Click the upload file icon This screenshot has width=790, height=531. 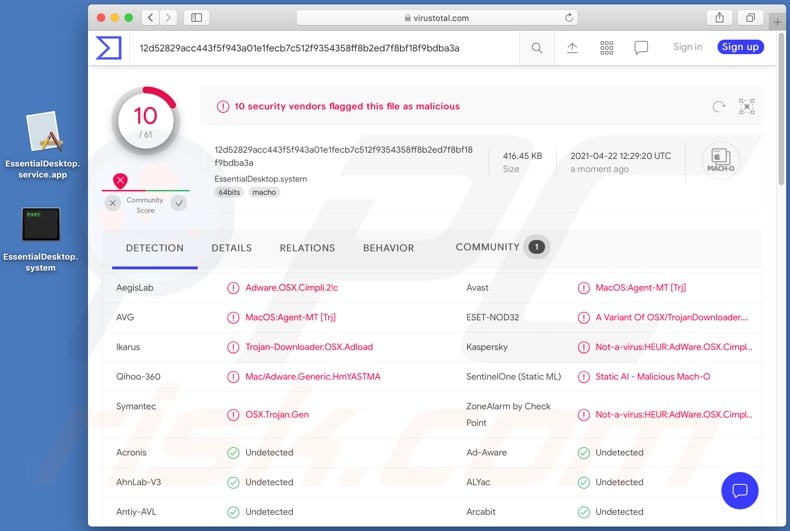coord(572,48)
